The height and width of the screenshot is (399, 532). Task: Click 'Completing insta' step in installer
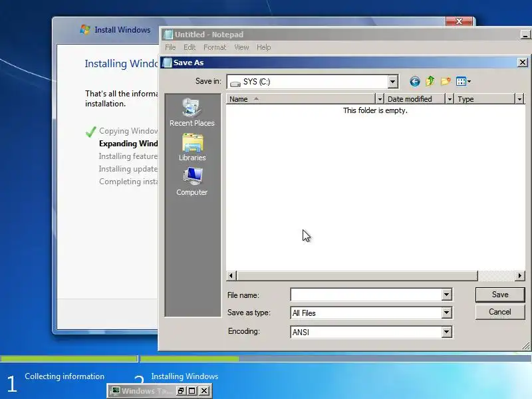coord(128,182)
